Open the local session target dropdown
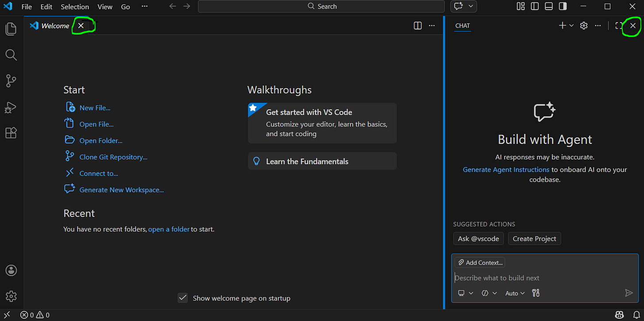The height and width of the screenshot is (321, 644). 465,293
